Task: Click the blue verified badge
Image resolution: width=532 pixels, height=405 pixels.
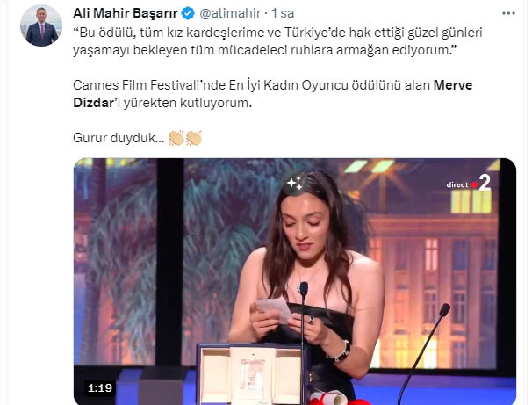Action: click(188, 13)
